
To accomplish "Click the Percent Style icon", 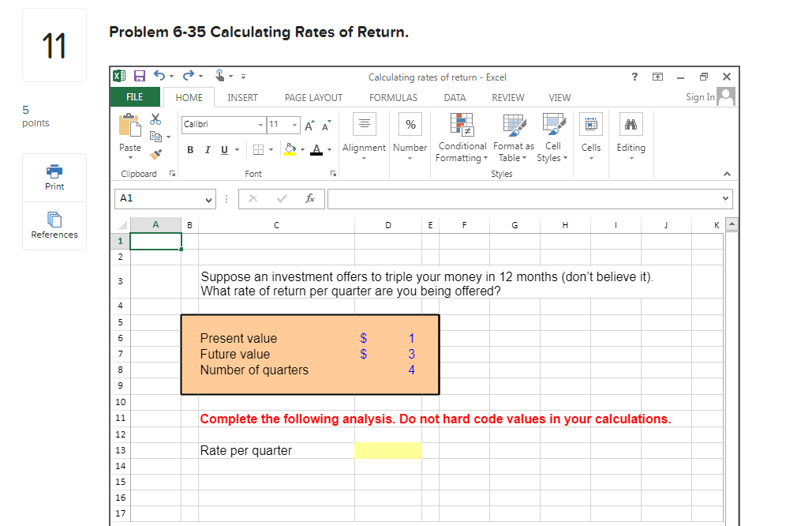I will 410,125.
